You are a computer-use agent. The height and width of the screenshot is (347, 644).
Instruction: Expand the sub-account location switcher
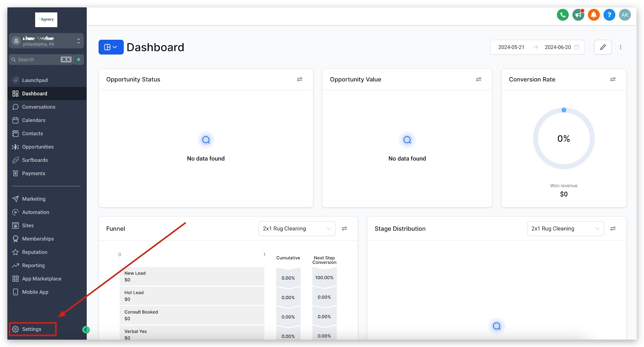[46, 41]
